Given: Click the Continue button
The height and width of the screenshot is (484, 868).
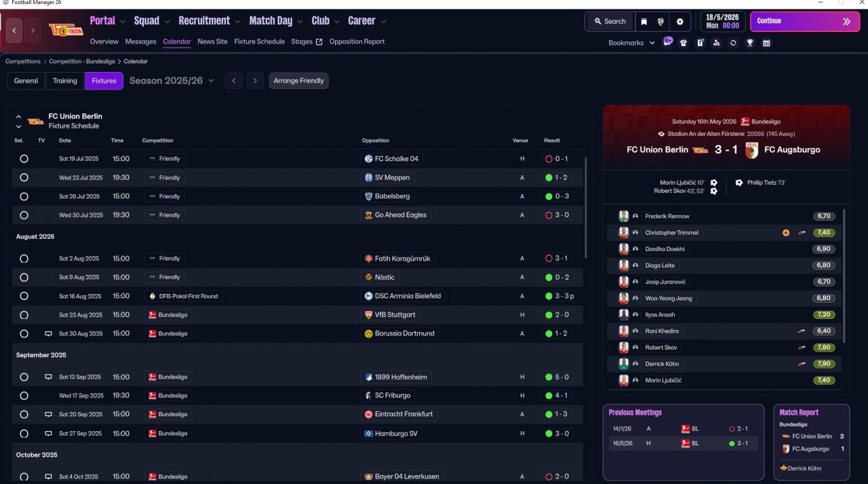Looking at the screenshot, I should (x=805, y=22).
